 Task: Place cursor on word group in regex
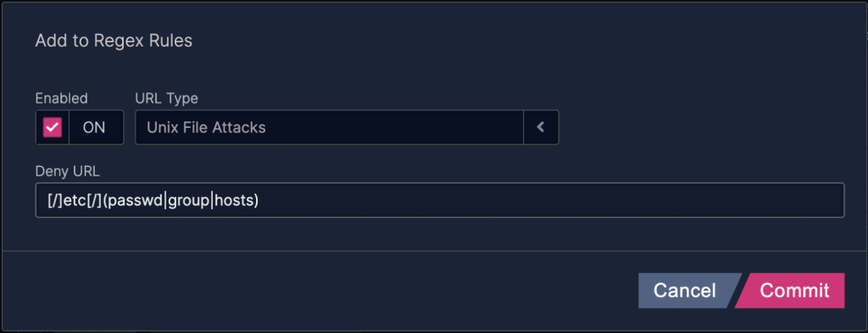[x=188, y=202]
